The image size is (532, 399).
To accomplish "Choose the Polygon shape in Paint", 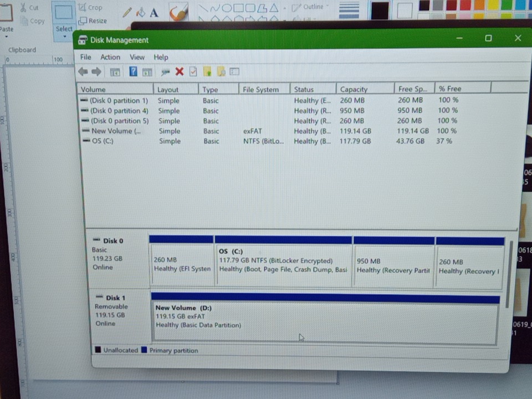I will tap(262, 7).
